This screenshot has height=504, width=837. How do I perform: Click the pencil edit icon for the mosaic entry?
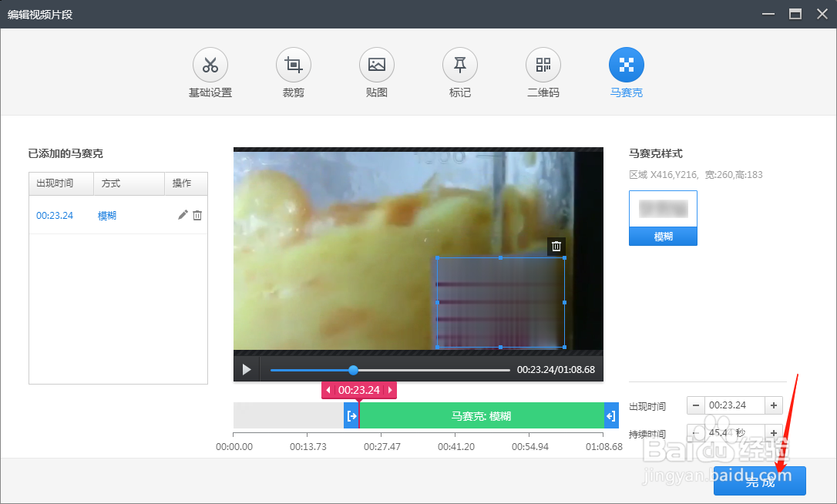point(183,215)
